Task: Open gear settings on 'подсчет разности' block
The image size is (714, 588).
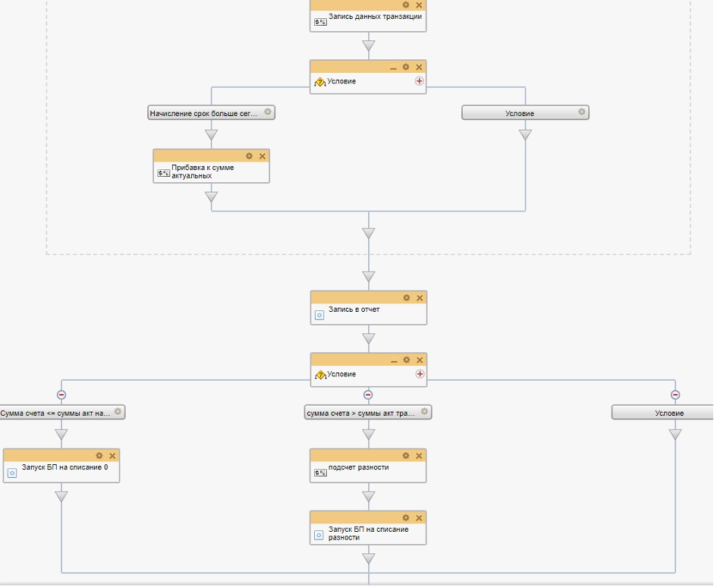Action: coord(406,455)
